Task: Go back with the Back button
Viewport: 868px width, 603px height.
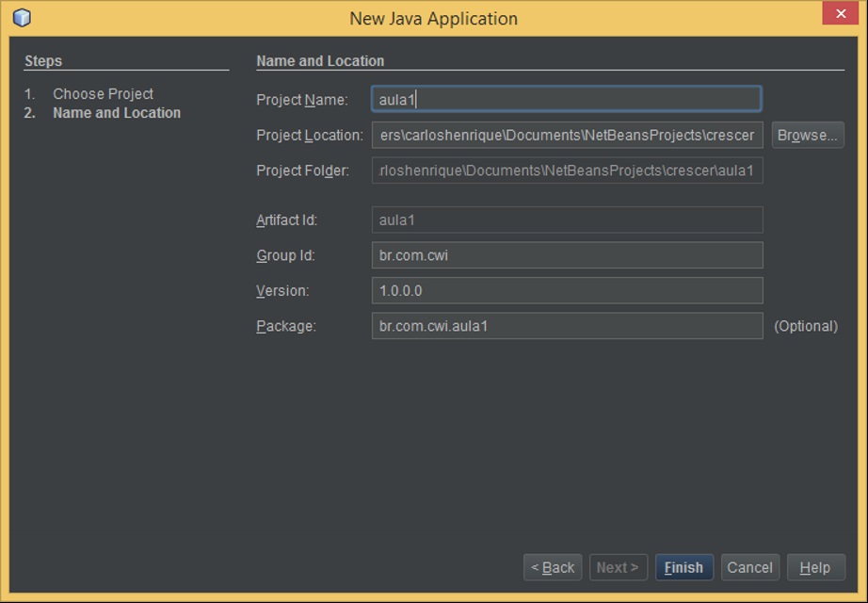Action: pos(553,567)
